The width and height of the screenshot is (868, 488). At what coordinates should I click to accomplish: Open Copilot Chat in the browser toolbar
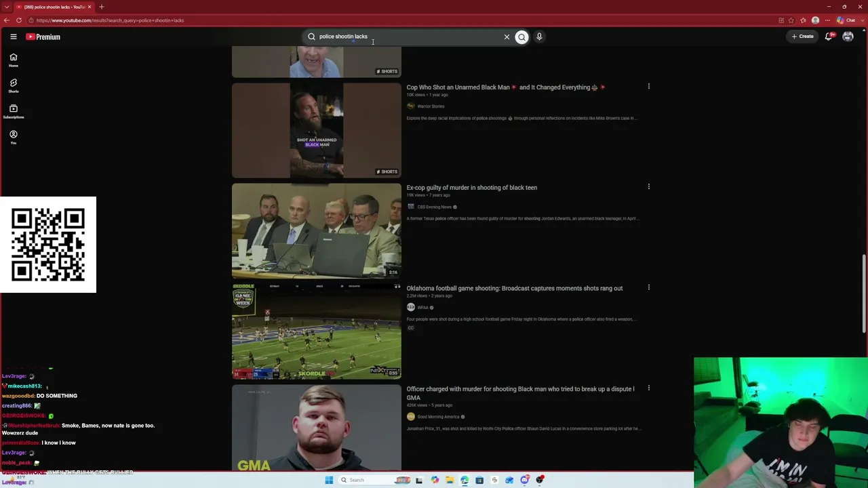(x=846, y=20)
